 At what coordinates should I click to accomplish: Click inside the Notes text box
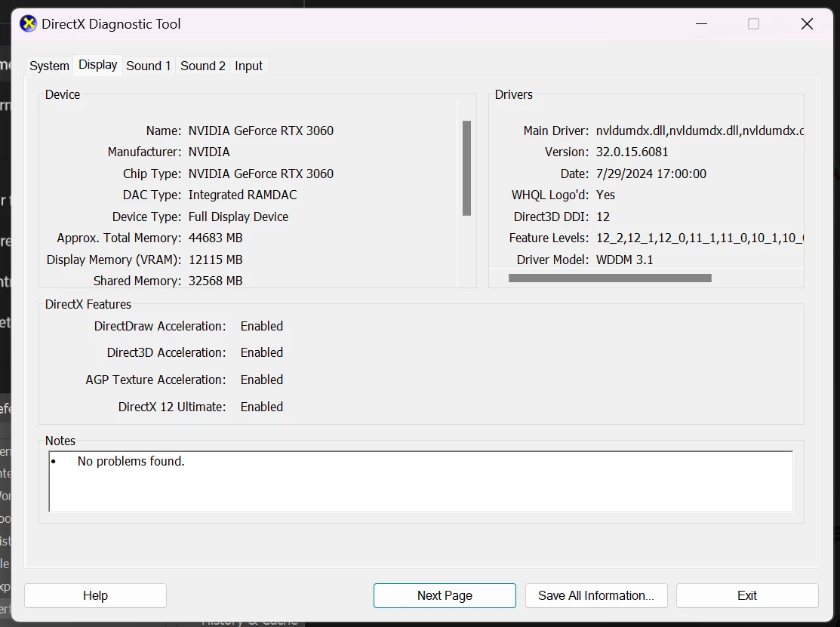click(x=421, y=481)
